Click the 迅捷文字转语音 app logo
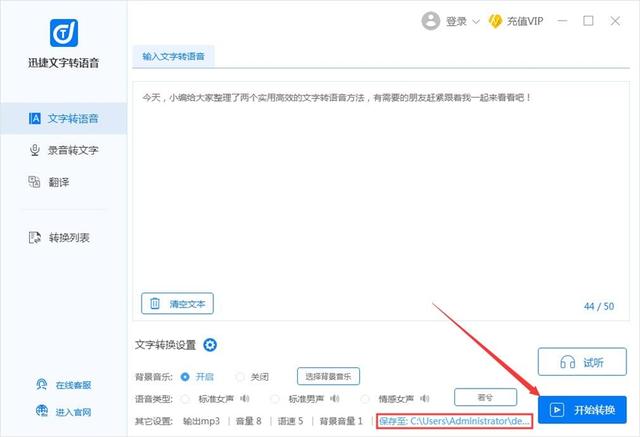This screenshot has width=640, height=437. tap(64, 33)
